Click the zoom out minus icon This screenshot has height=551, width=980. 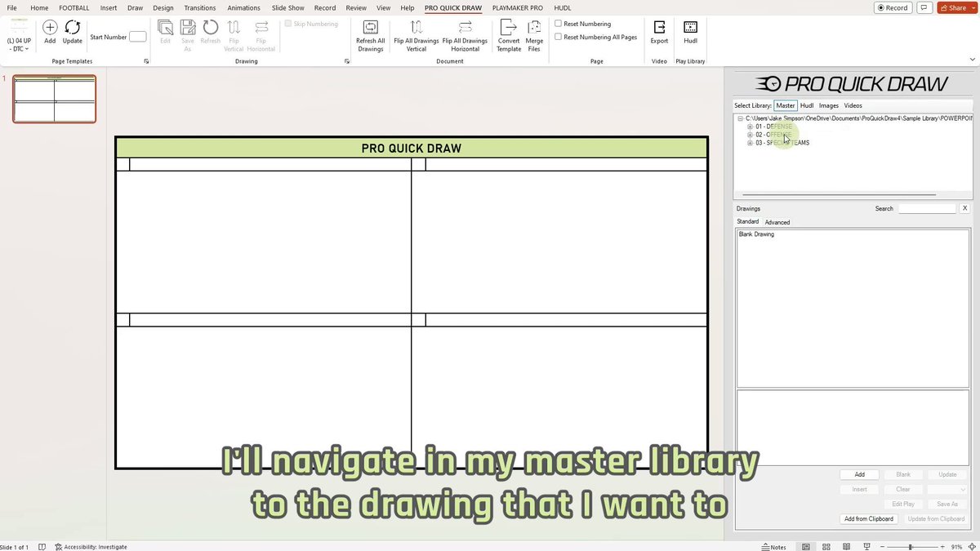tap(880, 547)
